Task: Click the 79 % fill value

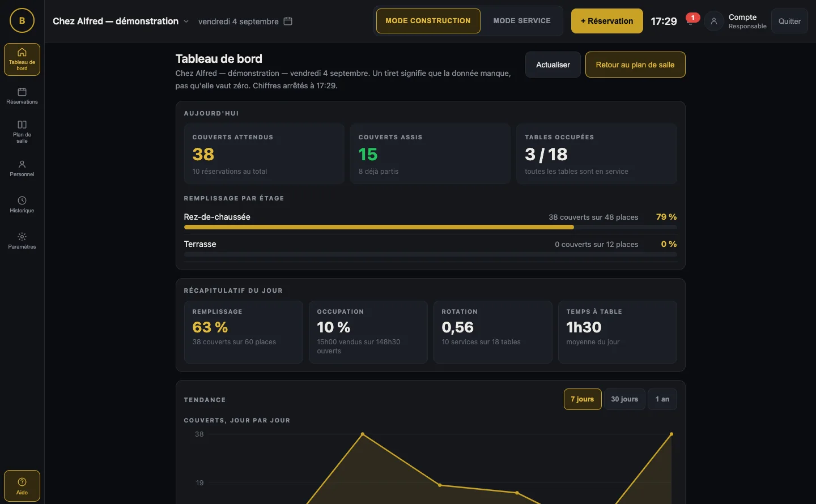Action: pos(666,217)
